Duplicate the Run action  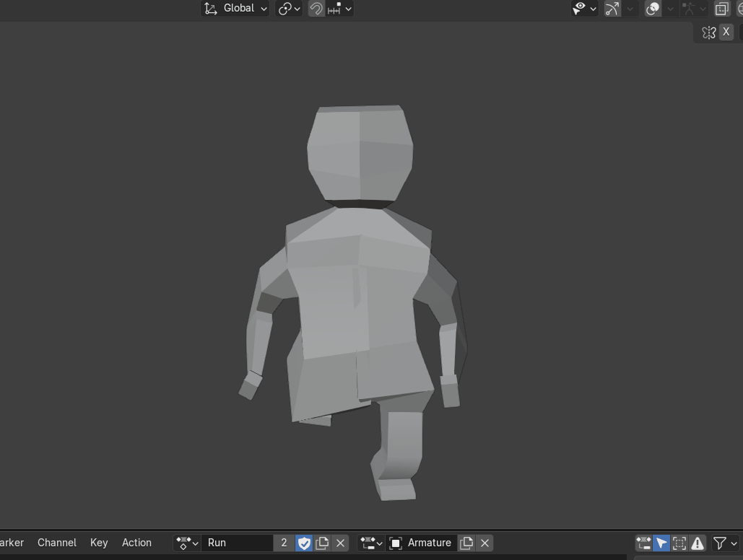click(322, 543)
